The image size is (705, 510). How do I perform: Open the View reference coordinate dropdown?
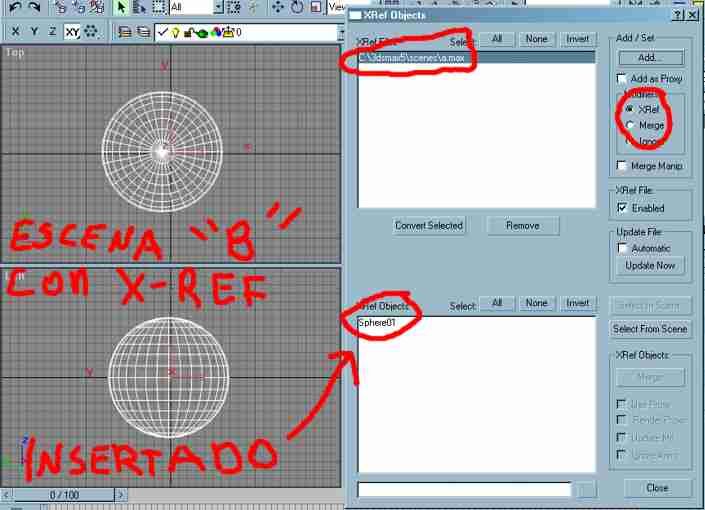(x=336, y=7)
